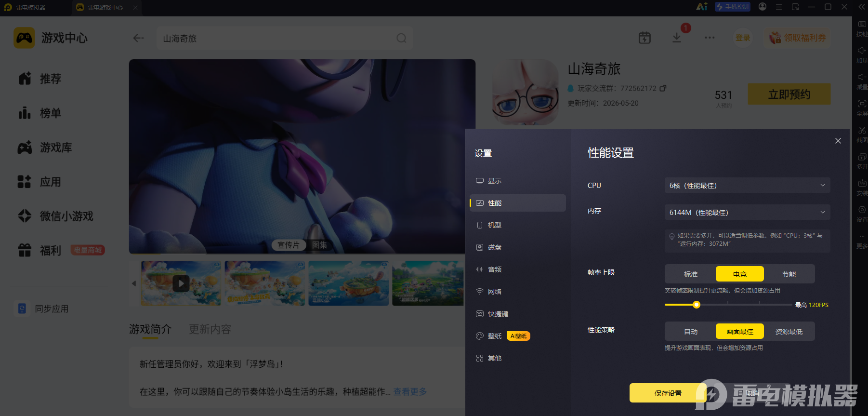Open the three-dot more options menu
Viewport: 868px width, 416px height.
click(x=710, y=38)
